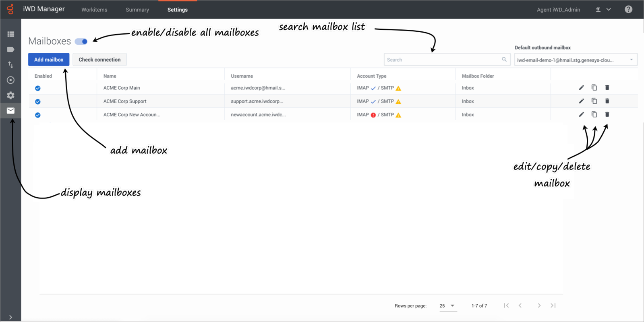
Task: Copy the ACME Corp Main mailbox
Action: pos(594,87)
